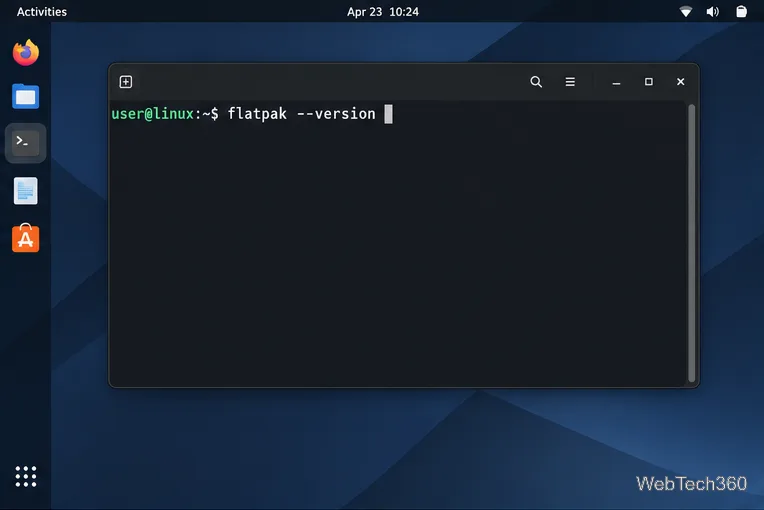Open the Files app in dock
The height and width of the screenshot is (510, 764).
coord(26,96)
